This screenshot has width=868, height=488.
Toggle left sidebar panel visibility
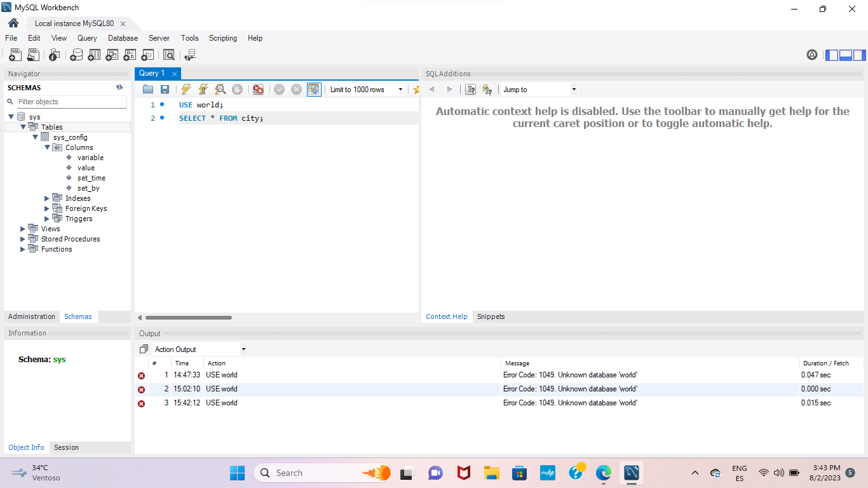click(832, 55)
